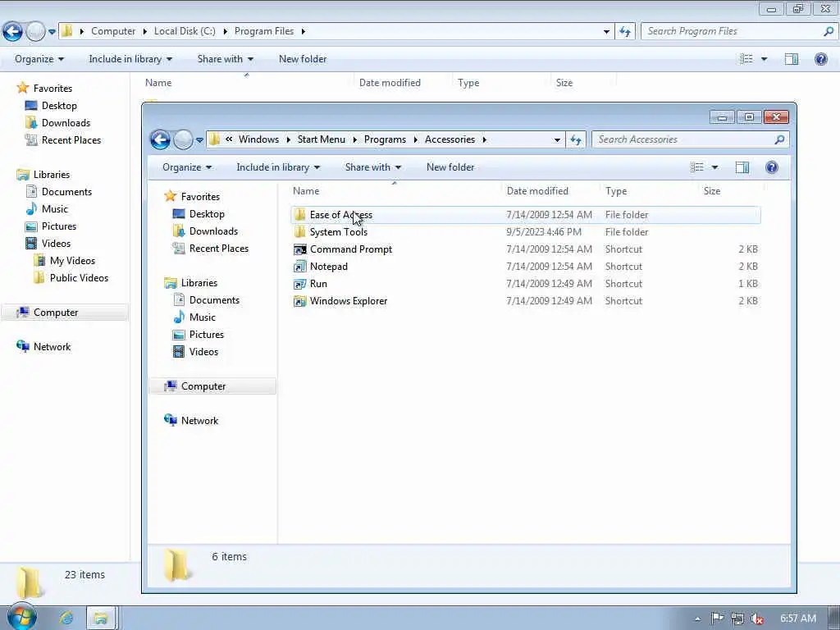Click Windows Explorer taskbar button

coord(100,618)
